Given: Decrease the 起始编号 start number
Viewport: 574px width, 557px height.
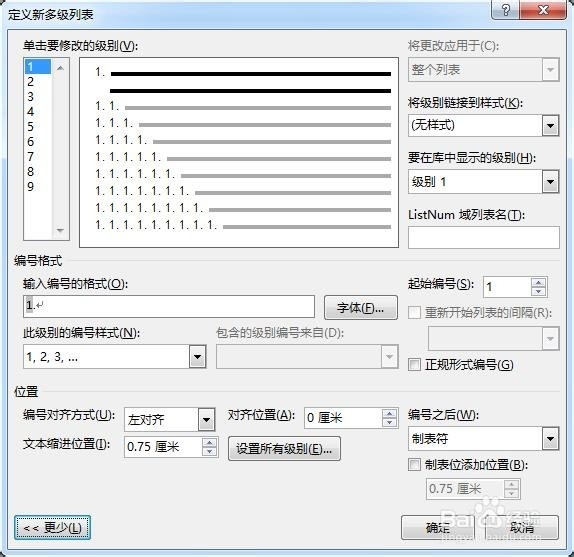Looking at the screenshot, I should click(x=538, y=292).
